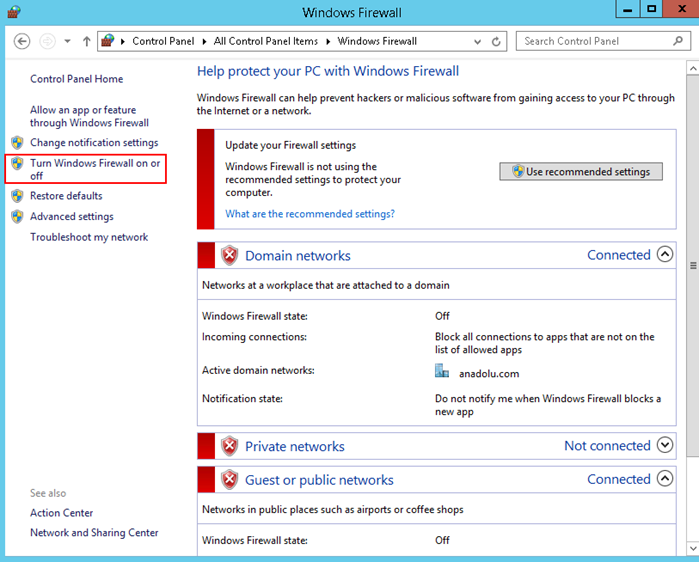Click Control Panel in the breadcrumb
The image size is (699, 562).
click(163, 41)
